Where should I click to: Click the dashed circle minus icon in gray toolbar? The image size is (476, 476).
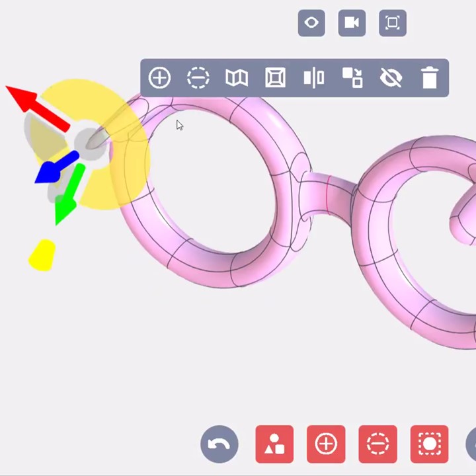[x=198, y=78]
